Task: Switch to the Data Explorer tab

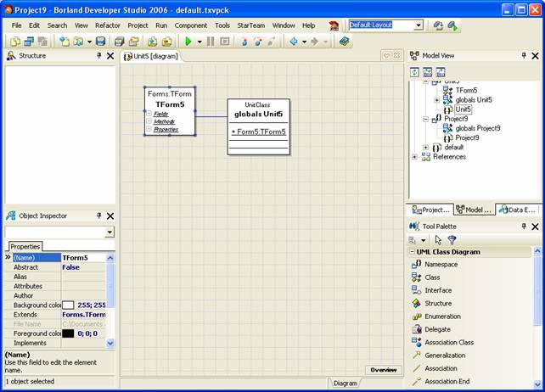Action: pos(515,210)
